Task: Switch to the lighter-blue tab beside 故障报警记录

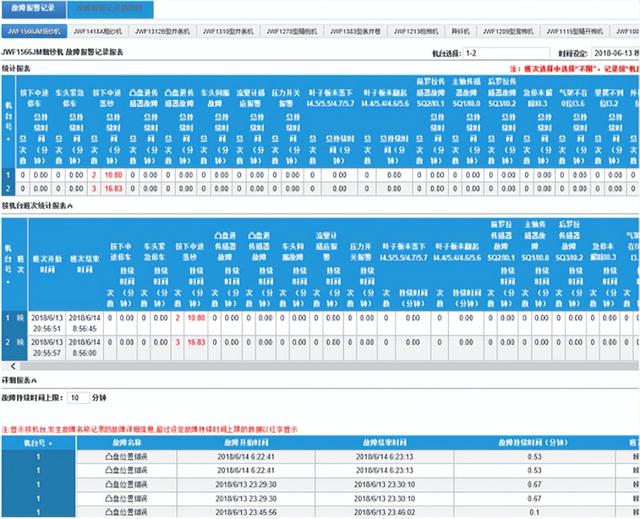Action: click(110, 9)
